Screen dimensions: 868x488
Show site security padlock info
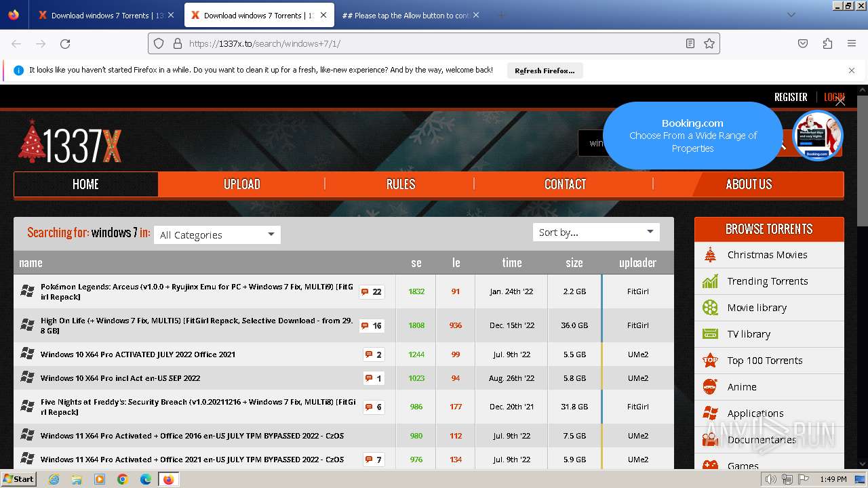coord(178,43)
